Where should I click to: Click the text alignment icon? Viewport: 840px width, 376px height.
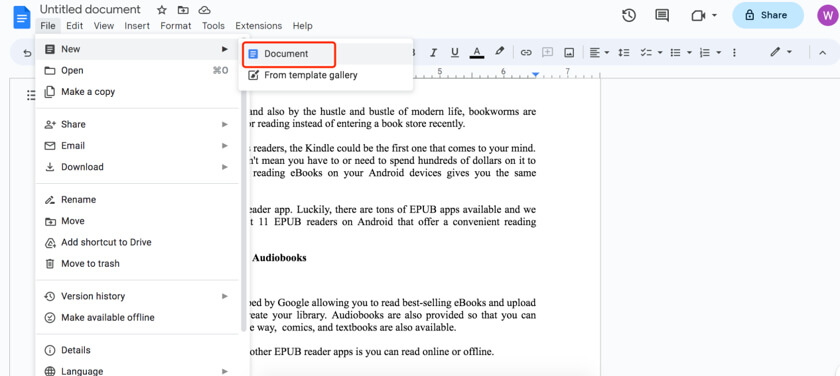(595, 52)
